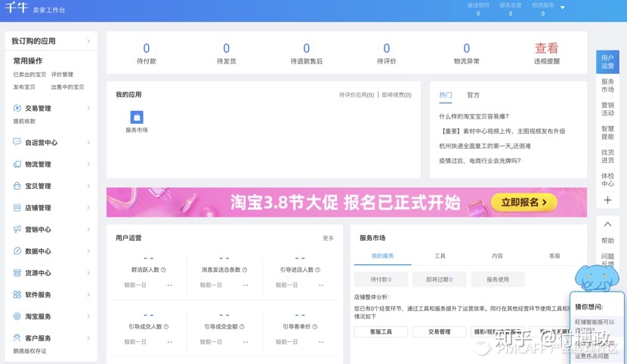Switch to the 热门 news tab
This screenshot has height=364, width=627.
coord(446,95)
